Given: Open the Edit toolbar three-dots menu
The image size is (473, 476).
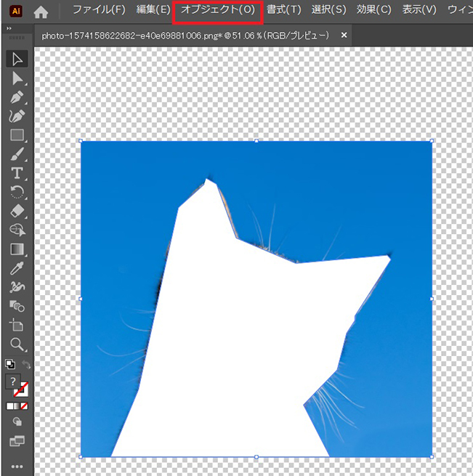Looking at the screenshot, I should (x=17, y=466).
